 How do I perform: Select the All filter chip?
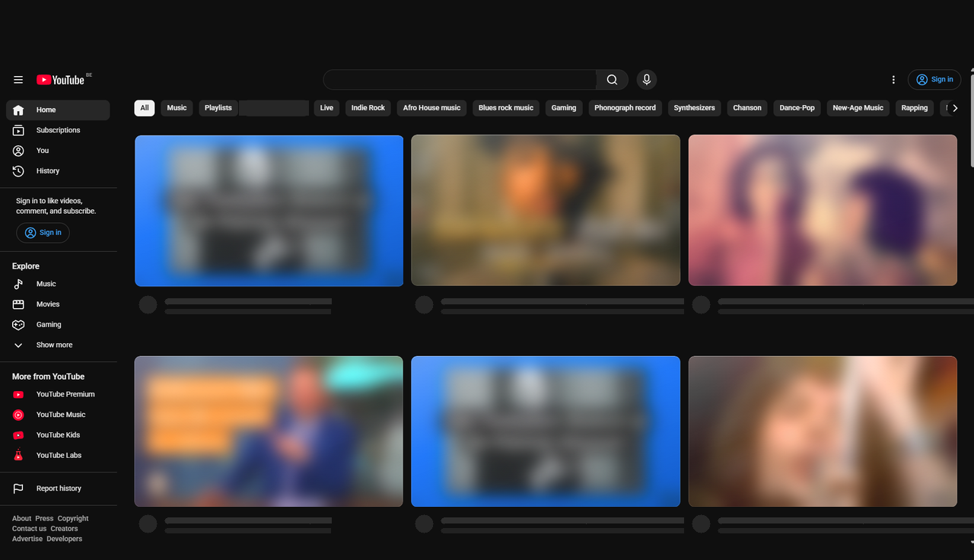(x=145, y=108)
